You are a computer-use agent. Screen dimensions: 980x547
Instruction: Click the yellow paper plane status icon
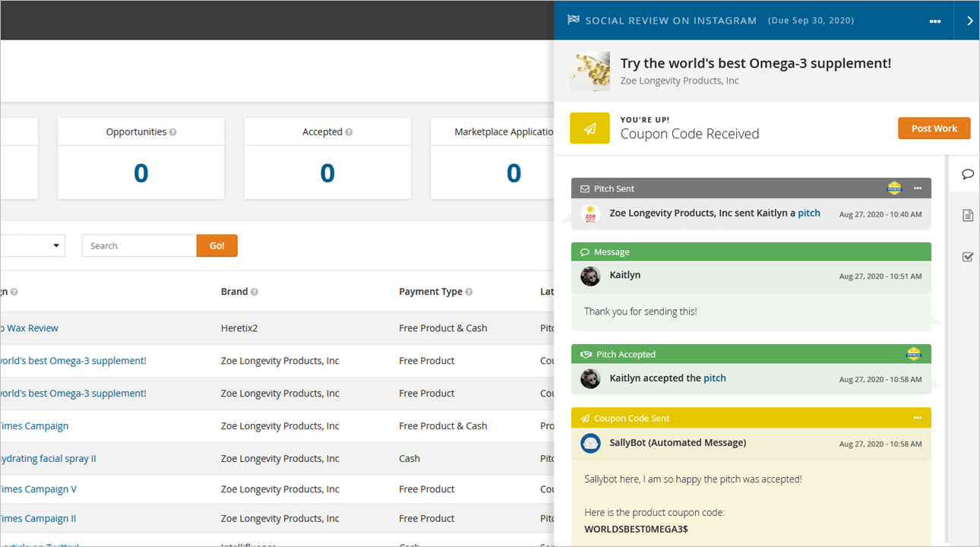pyautogui.click(x=590, y=128)
